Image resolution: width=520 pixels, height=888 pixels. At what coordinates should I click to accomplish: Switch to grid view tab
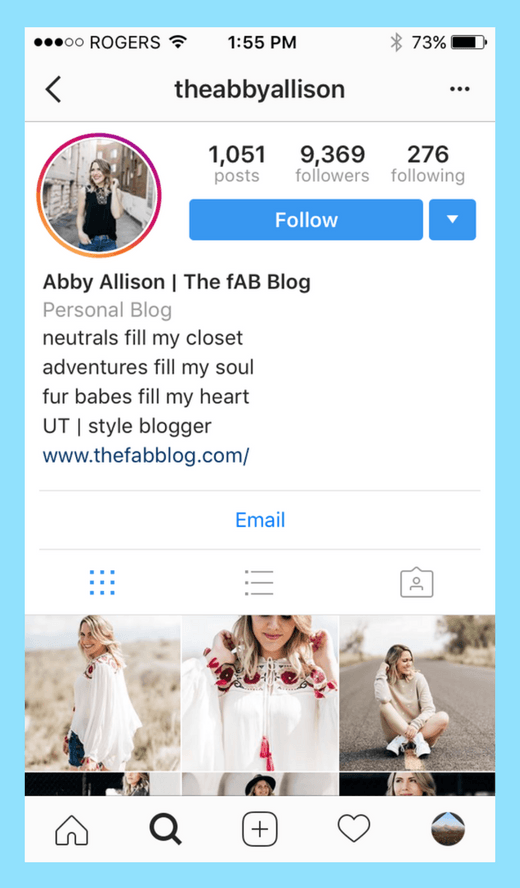tap(102, 583)
